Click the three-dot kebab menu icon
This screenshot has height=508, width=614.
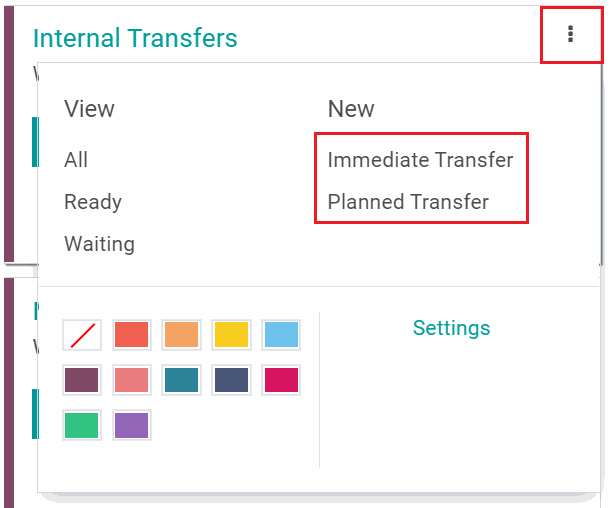pos(571,35)
